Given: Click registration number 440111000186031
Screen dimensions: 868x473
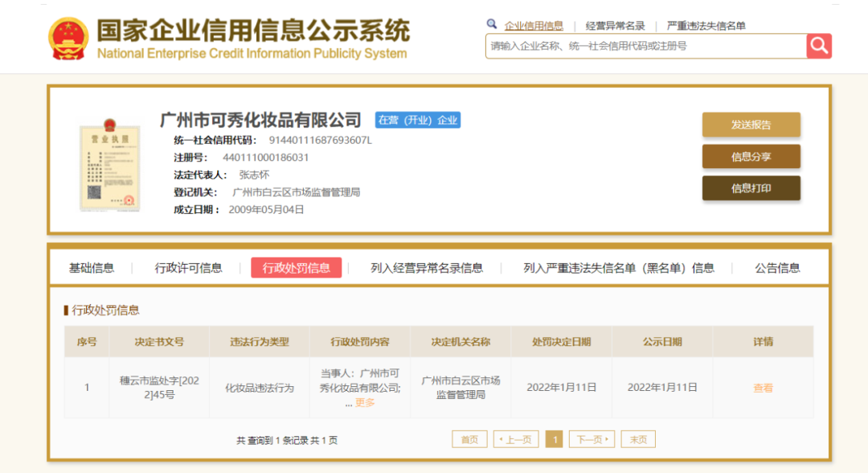Looking at the screenshot, I should (x=266, y=158).
